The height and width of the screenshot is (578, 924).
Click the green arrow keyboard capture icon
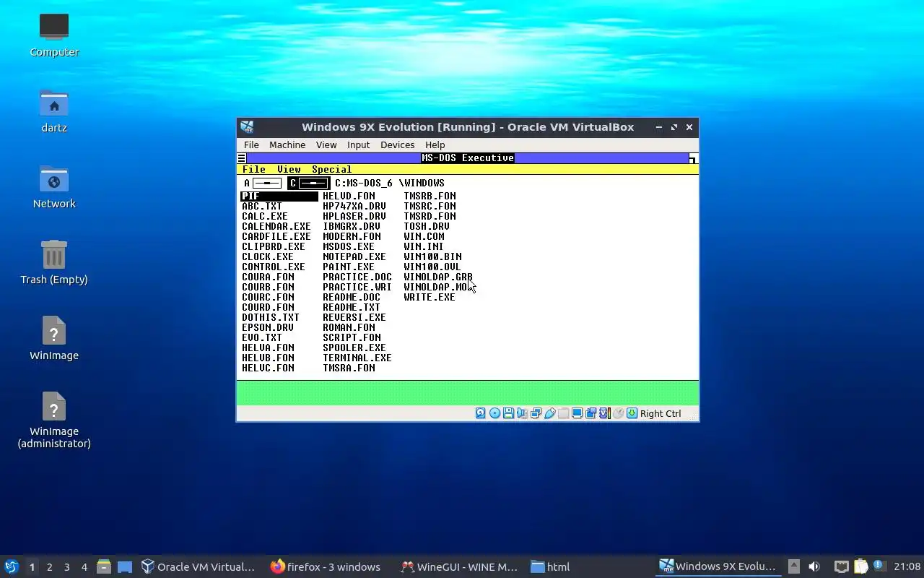[x=632, y=413]
